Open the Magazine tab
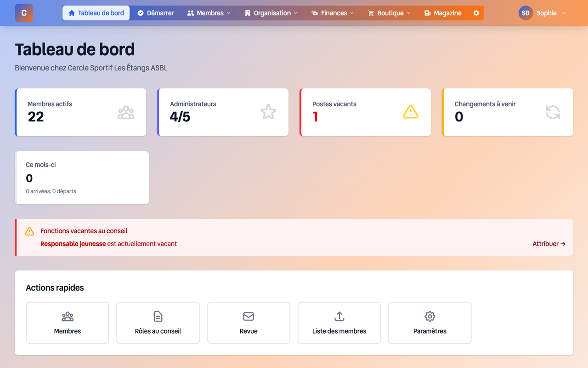This screenshot has width=588, height=368. click(x=443, y=13)
